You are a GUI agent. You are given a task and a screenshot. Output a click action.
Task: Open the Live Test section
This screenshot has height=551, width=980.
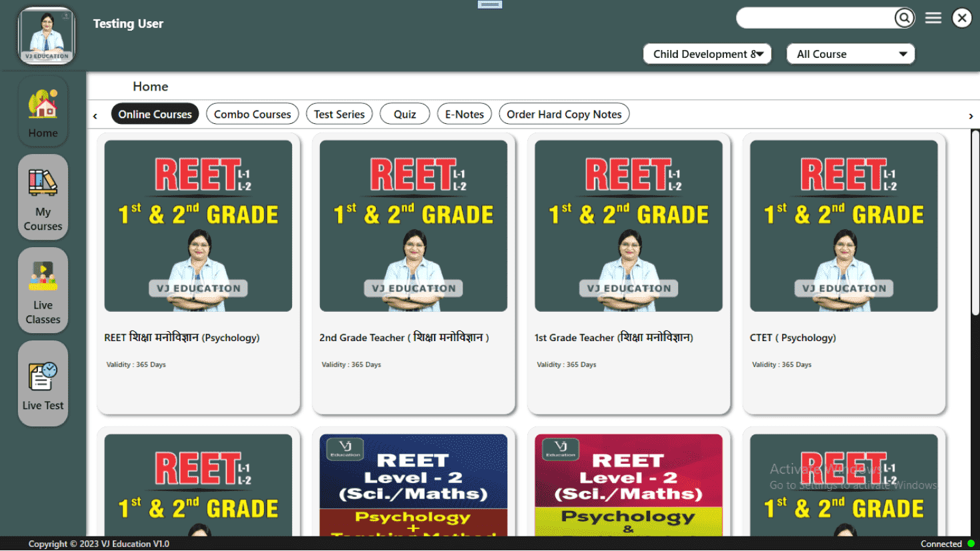43,384
